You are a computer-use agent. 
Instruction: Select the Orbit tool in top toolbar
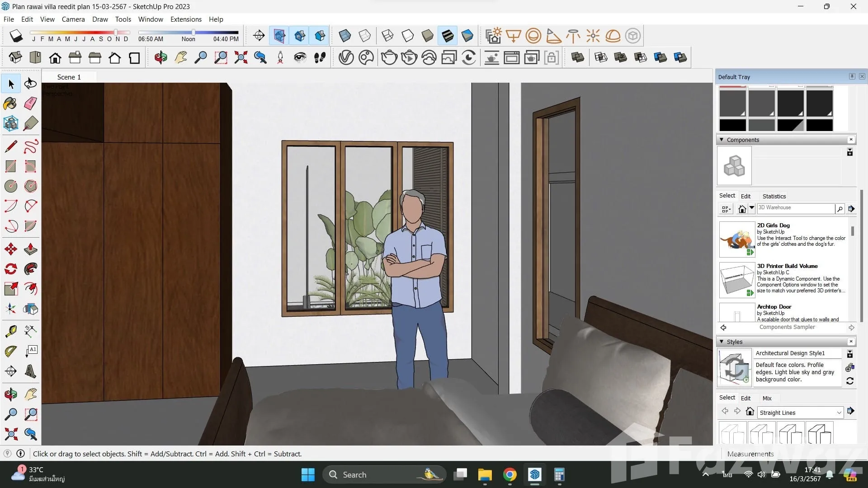coord(160,57)
